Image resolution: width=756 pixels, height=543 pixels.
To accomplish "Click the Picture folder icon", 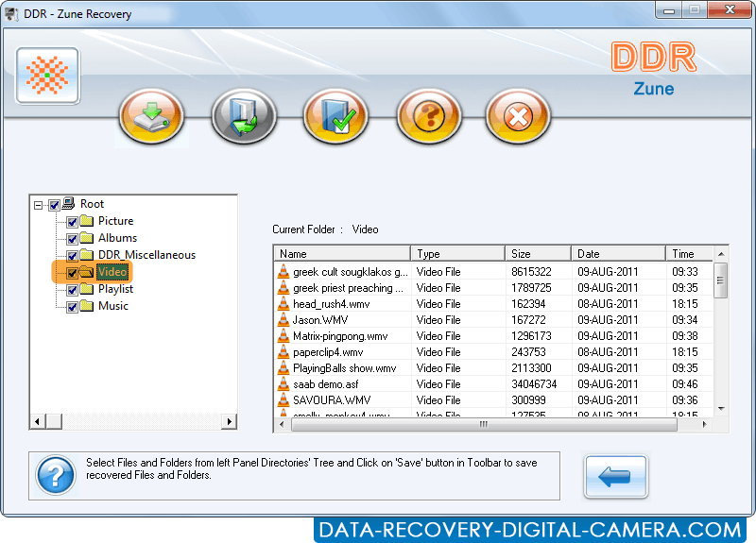I will point(87,221).
